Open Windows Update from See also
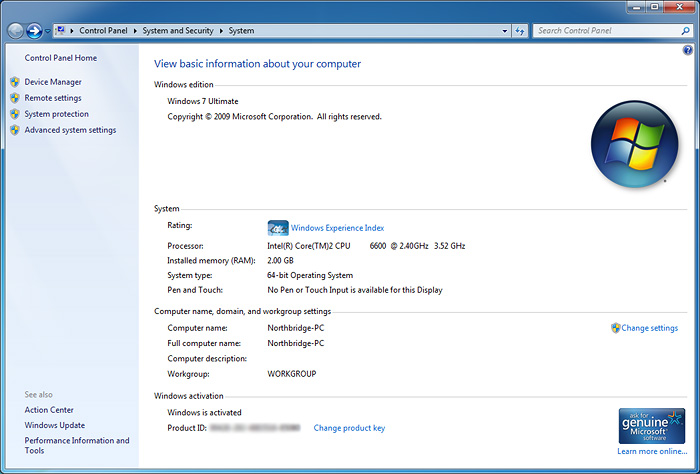This screenshot has width=700, height=474. pyautogui.click(x=55, y=425)
